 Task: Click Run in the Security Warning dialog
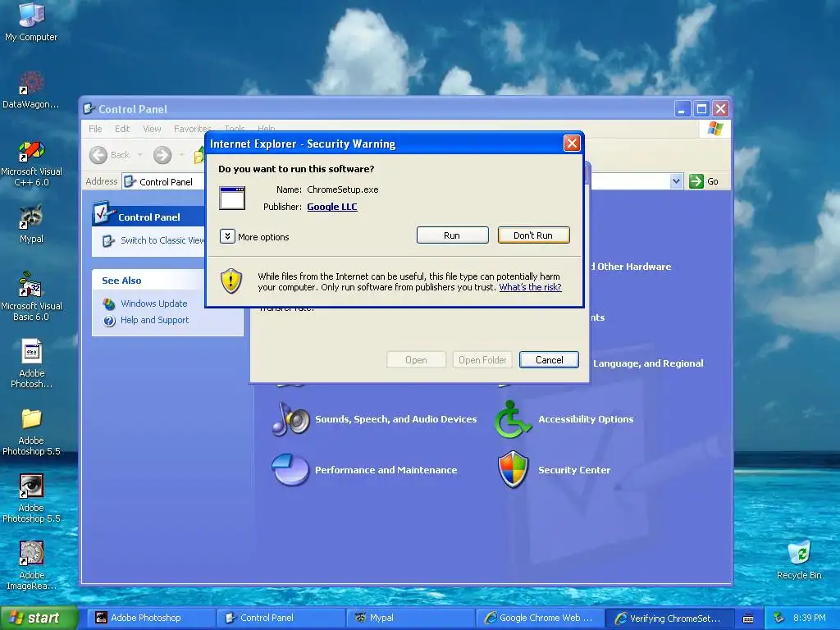[453, 235]
